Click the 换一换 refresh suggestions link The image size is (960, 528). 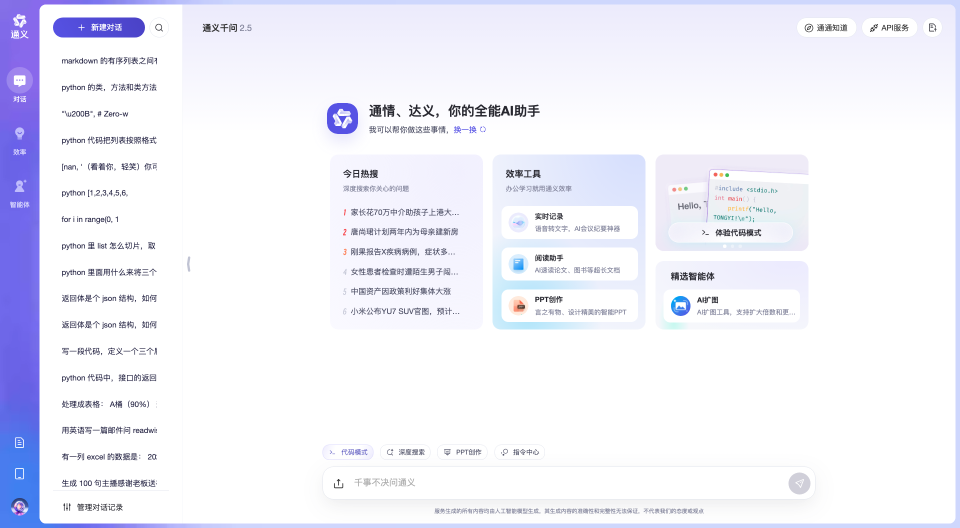[470, 130]
